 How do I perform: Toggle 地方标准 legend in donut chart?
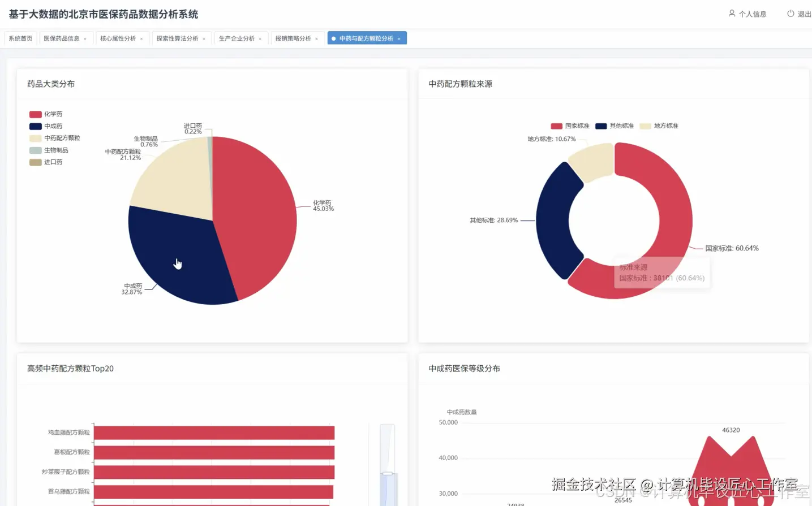tap(659, 126)
